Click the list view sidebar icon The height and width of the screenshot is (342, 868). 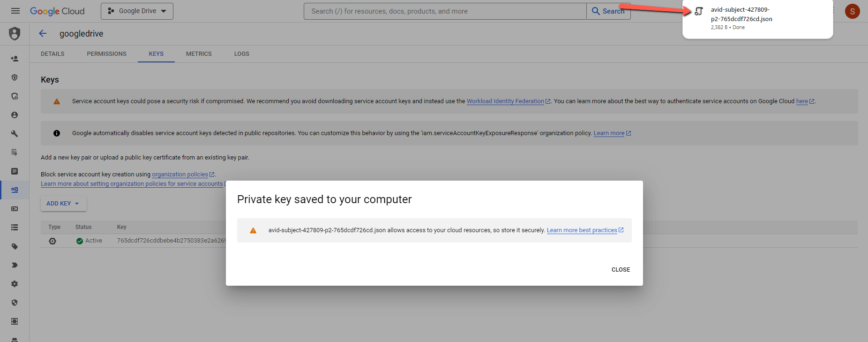click(x=15, y=228)
